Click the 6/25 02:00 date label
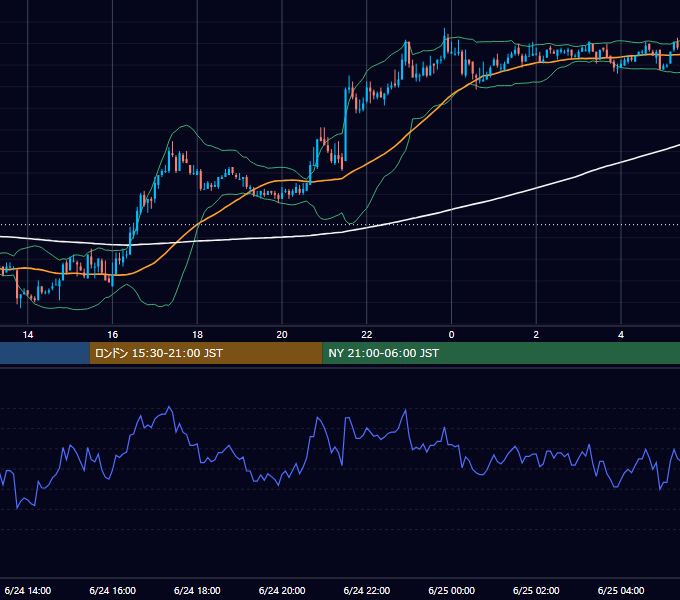The image size is (680, 600). point(536,590)
